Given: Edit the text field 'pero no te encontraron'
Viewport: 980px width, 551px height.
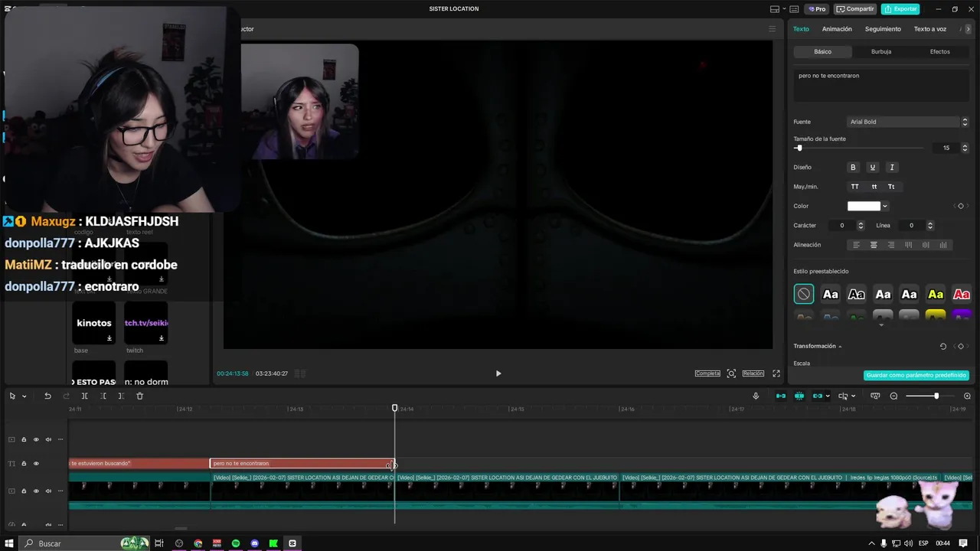Looking at the screenshot, I should (882, 85).
